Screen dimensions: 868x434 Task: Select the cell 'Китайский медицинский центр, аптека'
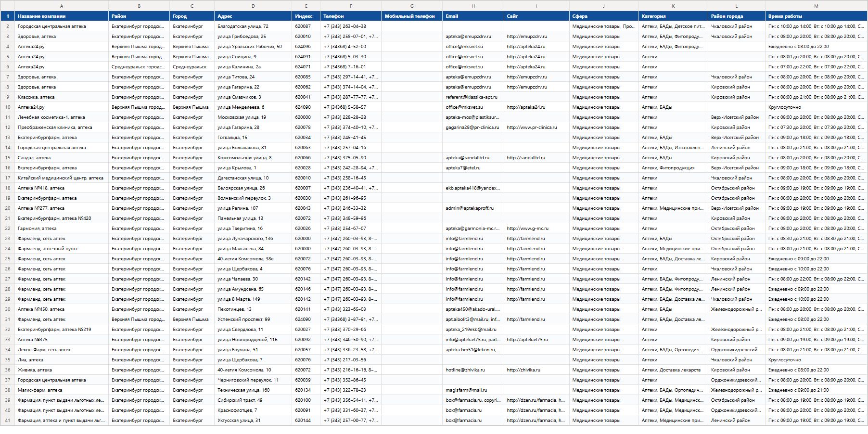62,178
